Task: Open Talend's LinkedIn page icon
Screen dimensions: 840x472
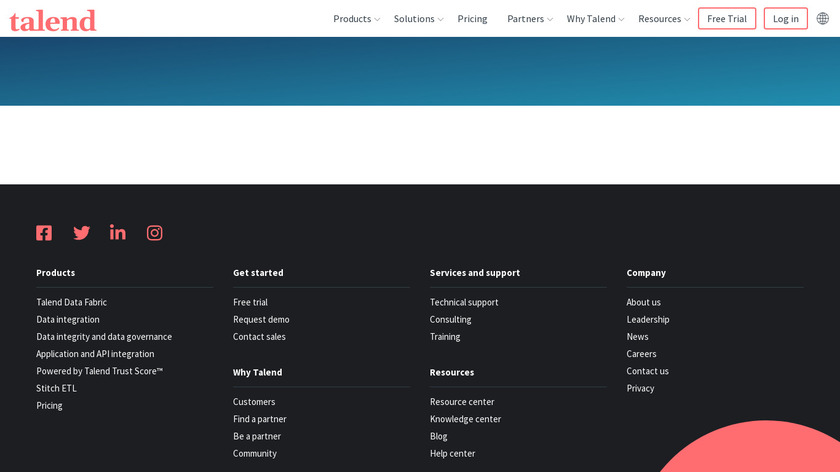Action: click(x=118, y=233)
